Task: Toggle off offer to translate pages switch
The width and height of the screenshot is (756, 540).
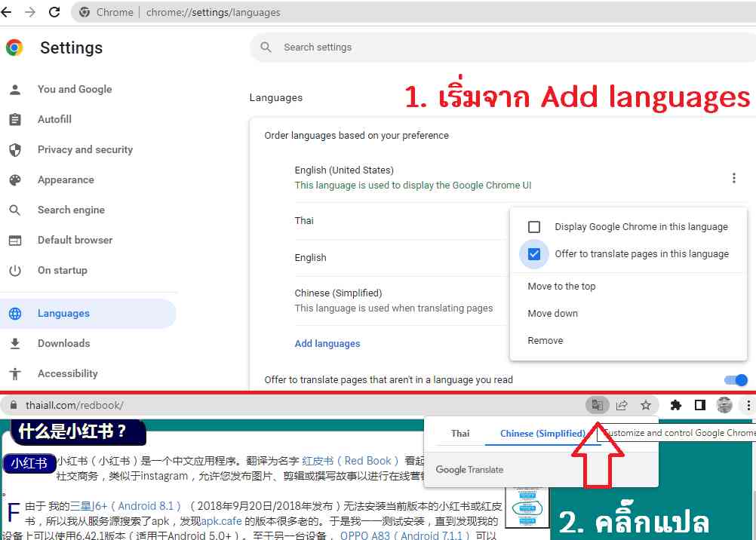Action: (x=736, y=380)
